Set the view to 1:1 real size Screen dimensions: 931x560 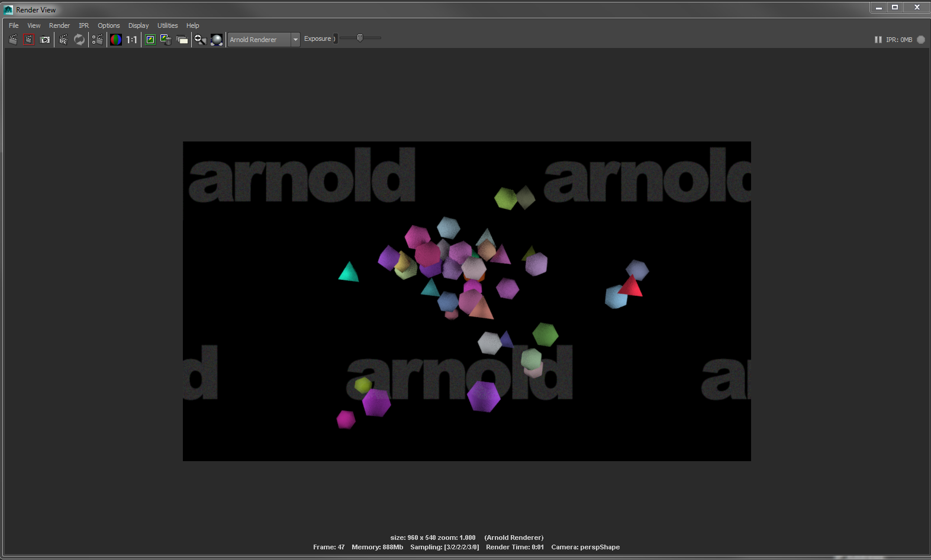point(131,40)
